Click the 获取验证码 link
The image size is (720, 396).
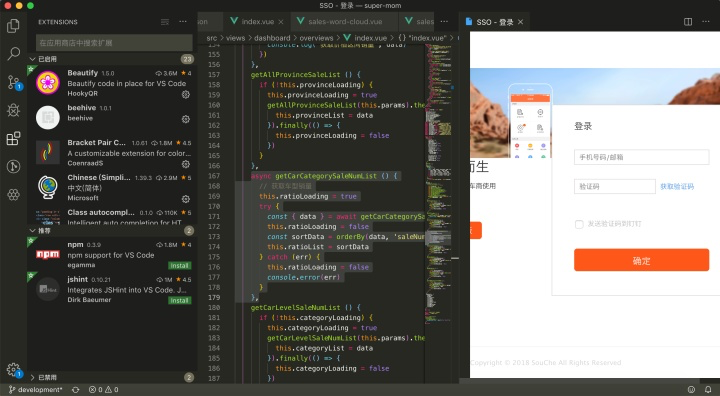click(677, 187)
